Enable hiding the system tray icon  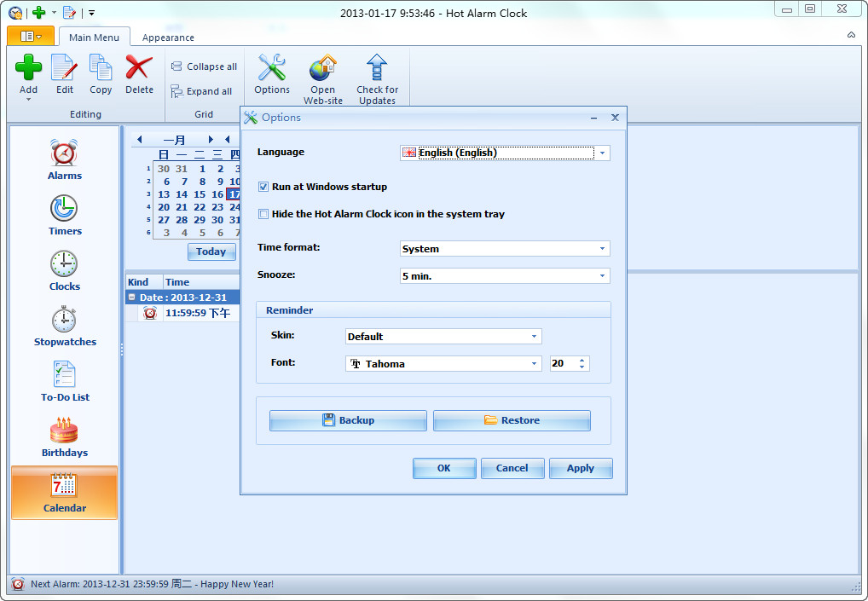tap(263, 214)
